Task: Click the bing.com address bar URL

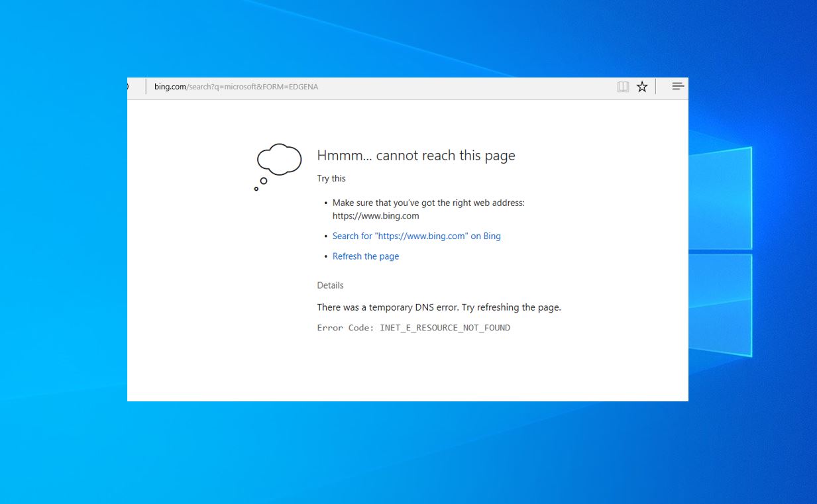Action: coord(236,87)
